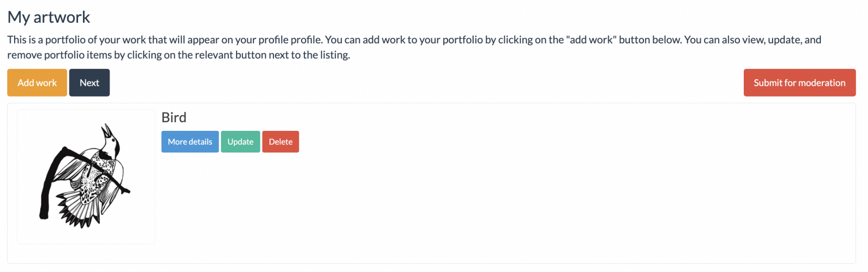Click the orange Add work button
The width and height of the screenshot is (868, 272).
(x=37, y=83)
